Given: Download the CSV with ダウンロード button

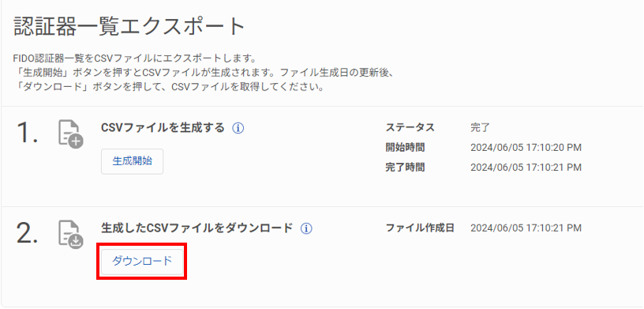Looking at the screenshot, I should tap(142, 262).
